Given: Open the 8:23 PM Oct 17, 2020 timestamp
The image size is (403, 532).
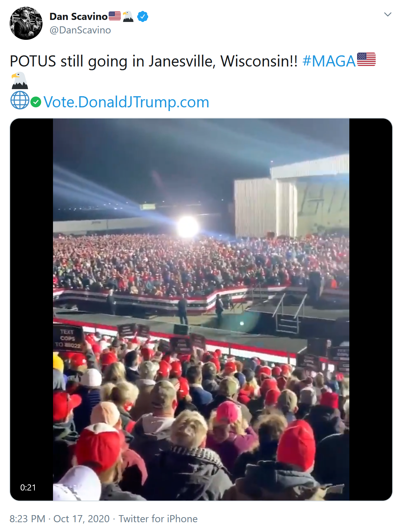Looking at the screenshot, I should click(x=60, y=518).
